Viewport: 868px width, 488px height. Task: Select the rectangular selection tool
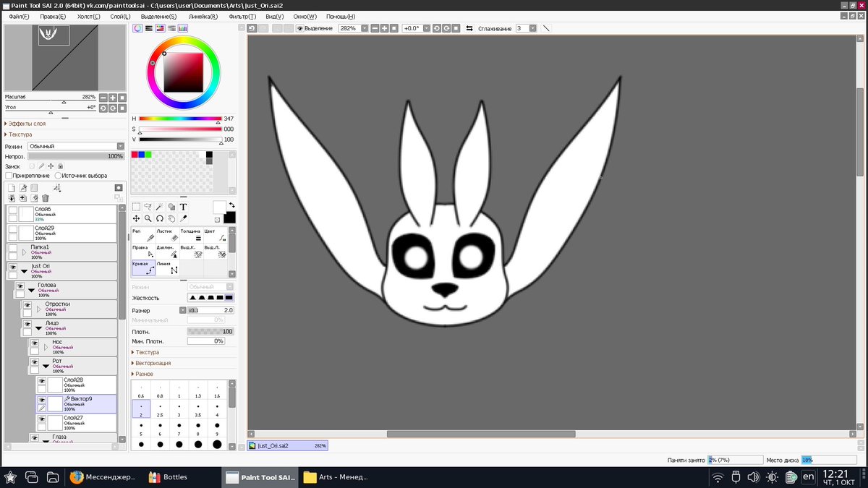click(x=136, y=207)
